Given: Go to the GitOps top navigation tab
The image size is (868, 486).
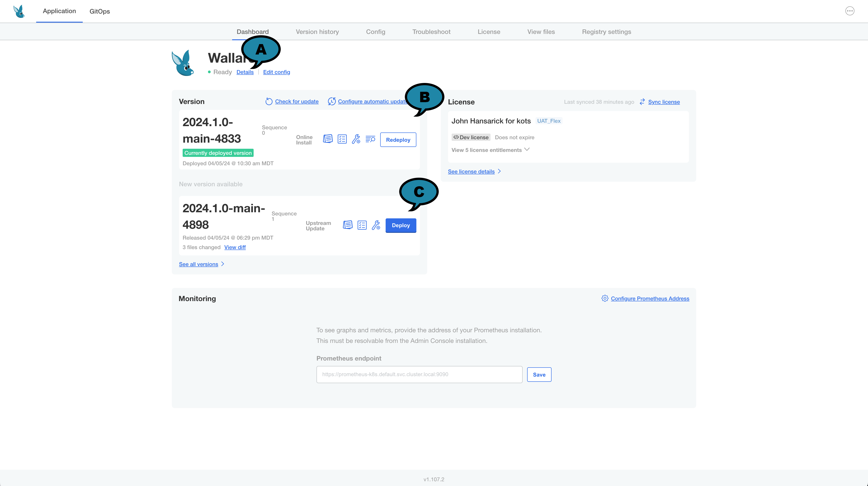Looking at the screenshot, I should click(x=99, y=12).
